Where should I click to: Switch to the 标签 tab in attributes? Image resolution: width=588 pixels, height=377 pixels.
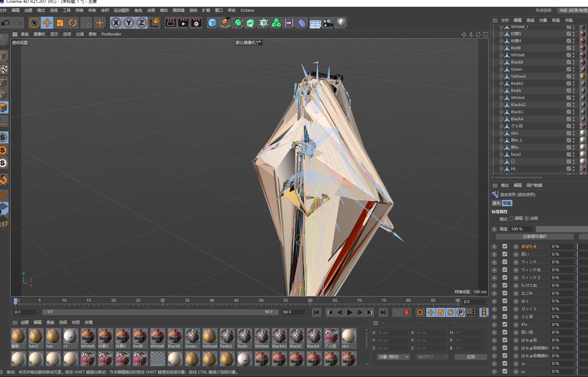507,203
